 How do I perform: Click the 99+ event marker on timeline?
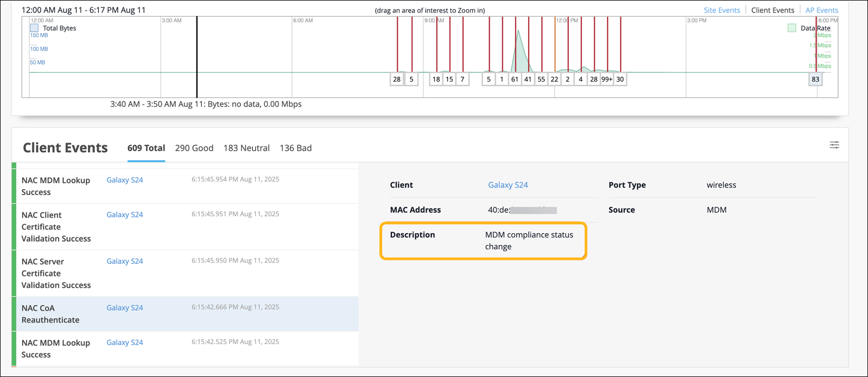pos(607,79)
